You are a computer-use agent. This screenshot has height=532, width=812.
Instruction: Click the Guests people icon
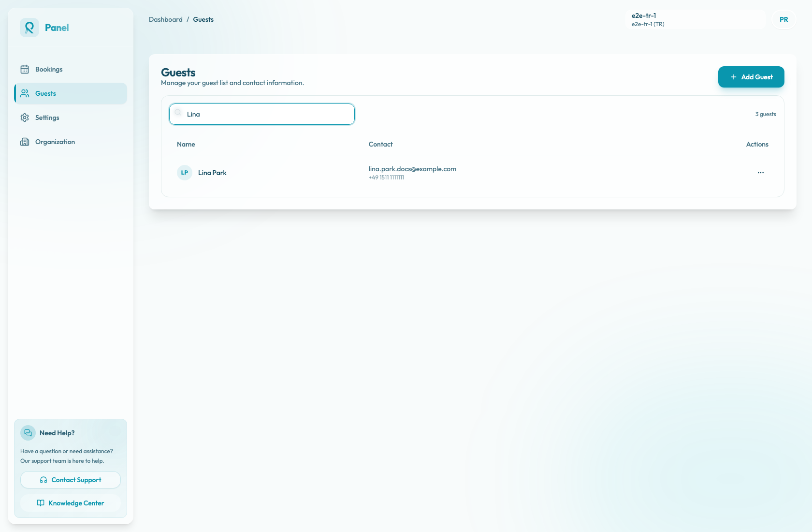point(25,93)
